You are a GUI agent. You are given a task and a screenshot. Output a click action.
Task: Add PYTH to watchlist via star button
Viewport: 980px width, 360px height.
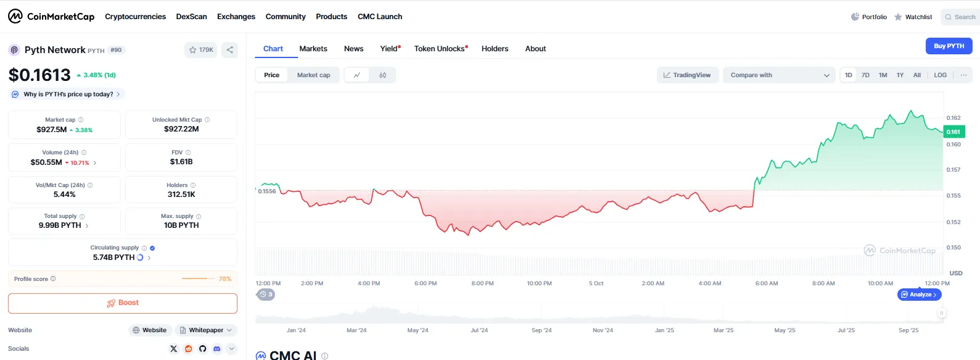(200, 50)
